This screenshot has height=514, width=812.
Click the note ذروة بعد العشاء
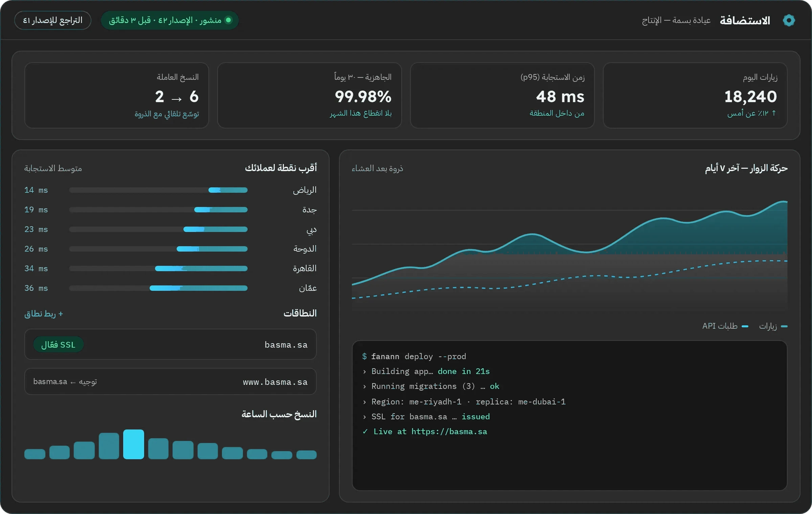click(x=377, y=168)
